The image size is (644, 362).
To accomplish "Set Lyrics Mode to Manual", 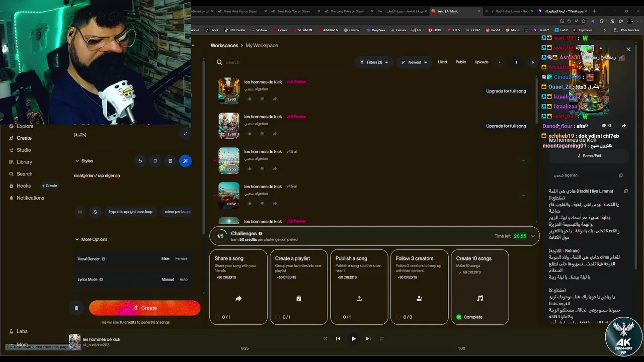I will (x=168, y=280).
